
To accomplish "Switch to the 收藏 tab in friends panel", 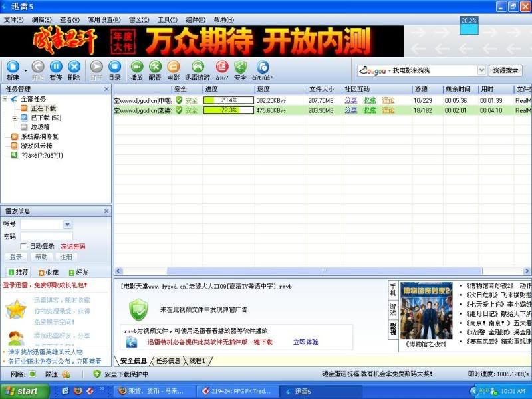I will (49, 272).
